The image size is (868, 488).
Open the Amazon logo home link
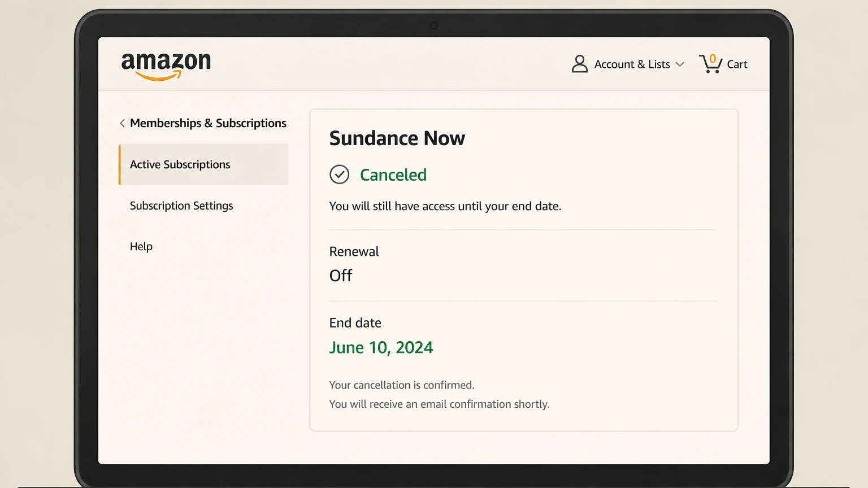pos(166,66)
